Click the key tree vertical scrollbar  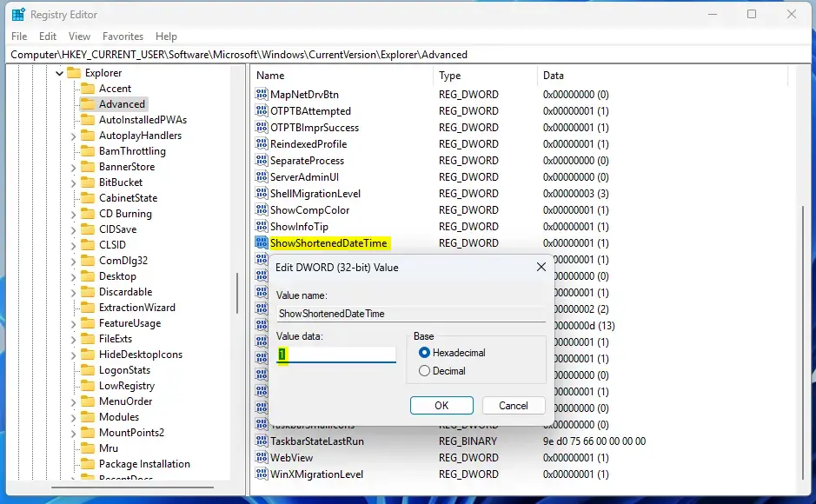(237, 294)
